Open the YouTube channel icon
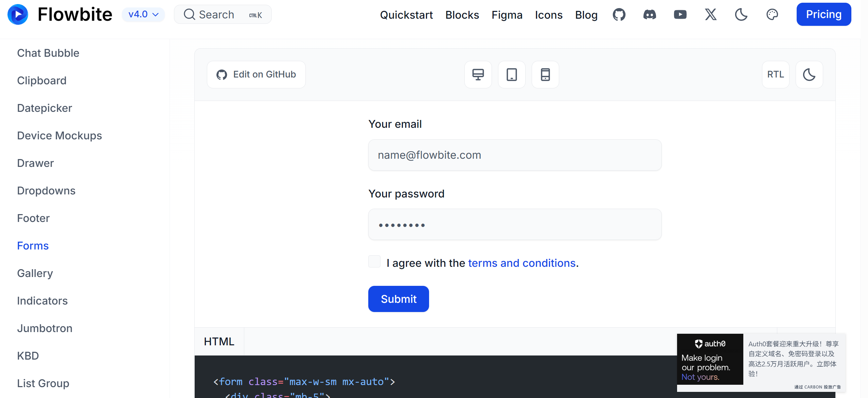This screenshot has height=398, width=868. 680,15
